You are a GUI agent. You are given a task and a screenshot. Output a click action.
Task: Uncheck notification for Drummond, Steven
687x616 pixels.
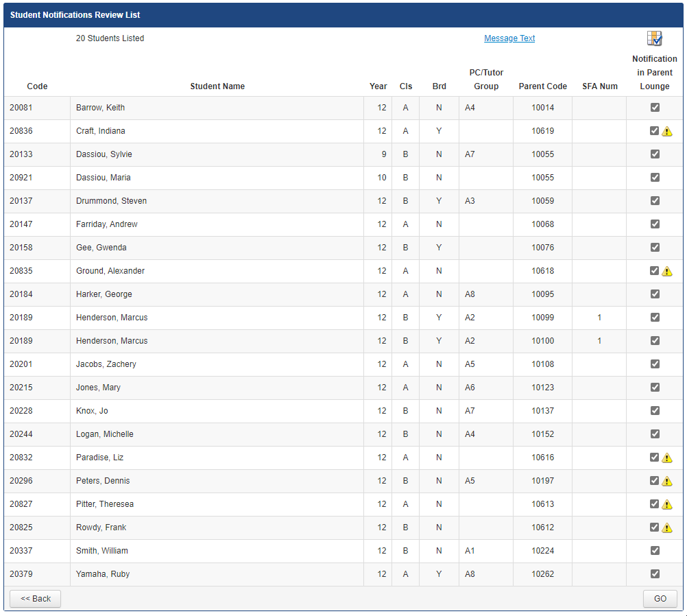(x=655, y=200)
